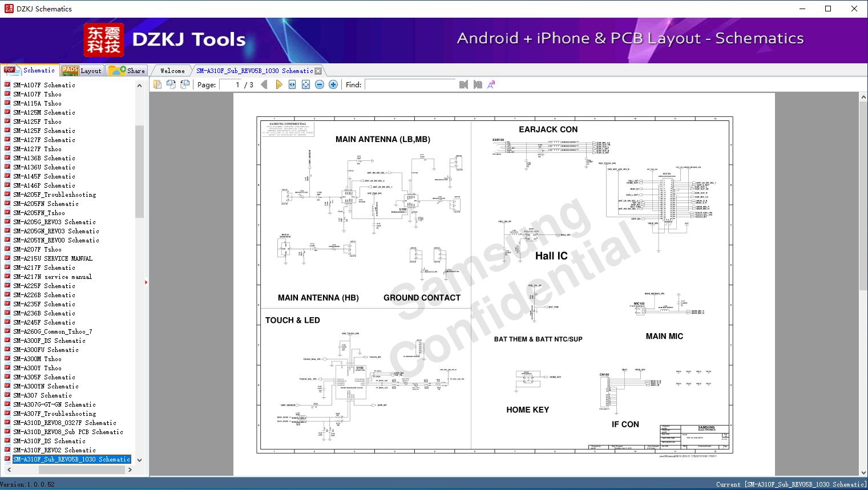
Task: Select SM-A146P Schematic
Action: (45, 185)
